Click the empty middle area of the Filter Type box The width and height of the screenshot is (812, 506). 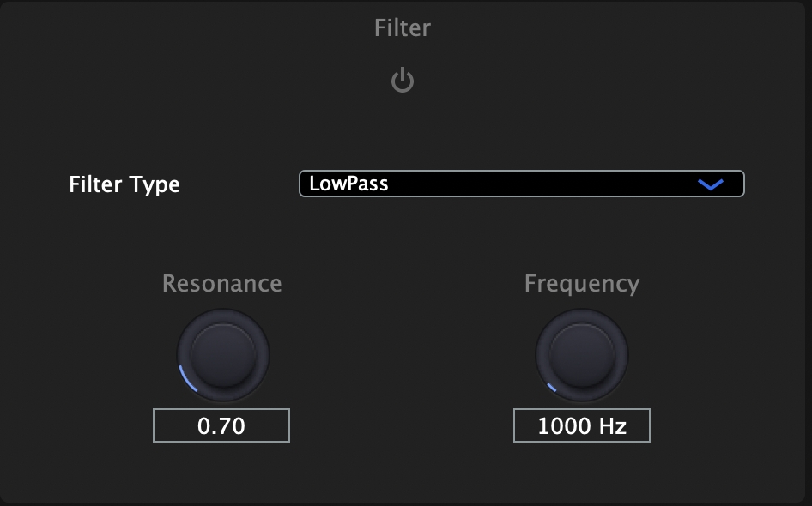(x=532, y=184)
